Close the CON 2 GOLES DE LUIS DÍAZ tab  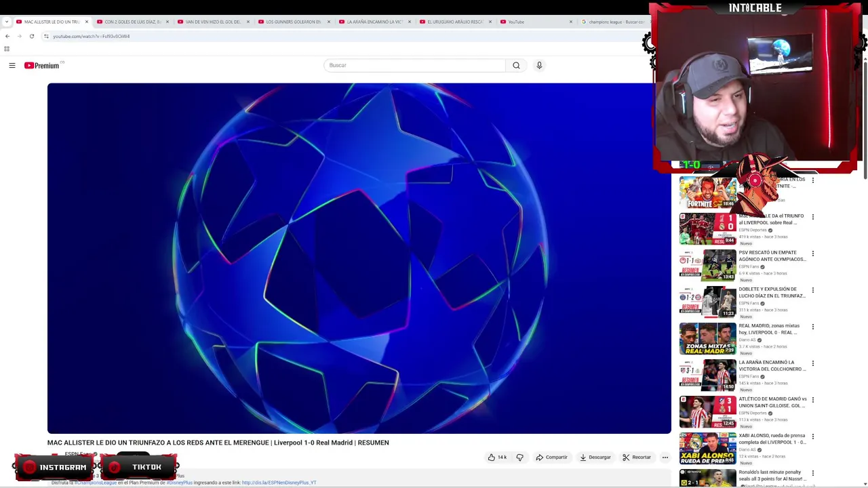[168, 22]
